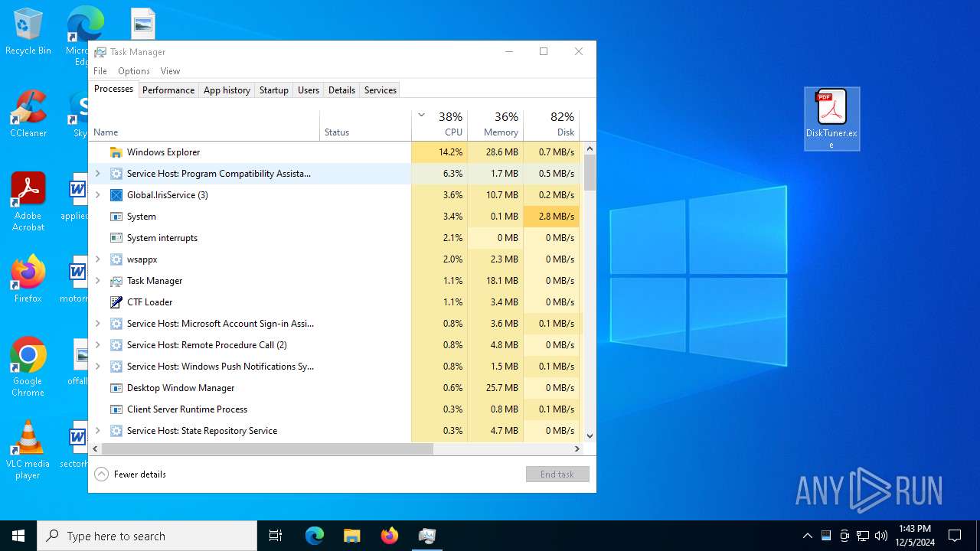Image resolution: width=980 pixels, height=551 pixels.
Task: Expand the Task Manager process group
Action: [x=97, y=281]
